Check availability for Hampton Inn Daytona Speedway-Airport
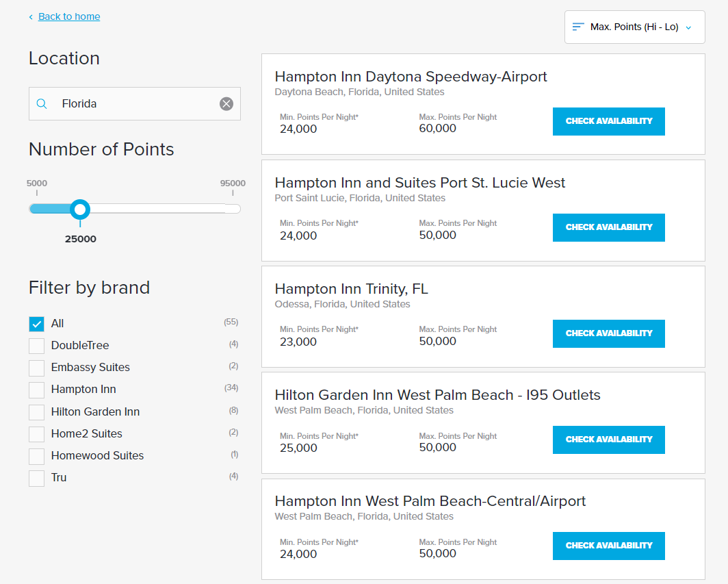This screenshot has height=584, width=728. [x=608, y=121]
